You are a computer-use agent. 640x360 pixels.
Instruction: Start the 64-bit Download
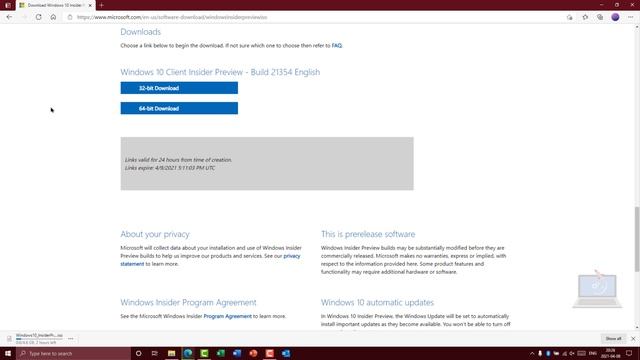[x=179, y=108]
